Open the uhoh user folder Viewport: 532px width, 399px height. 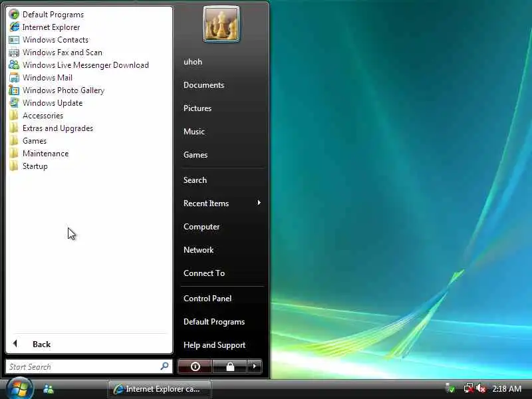point(193,62)
